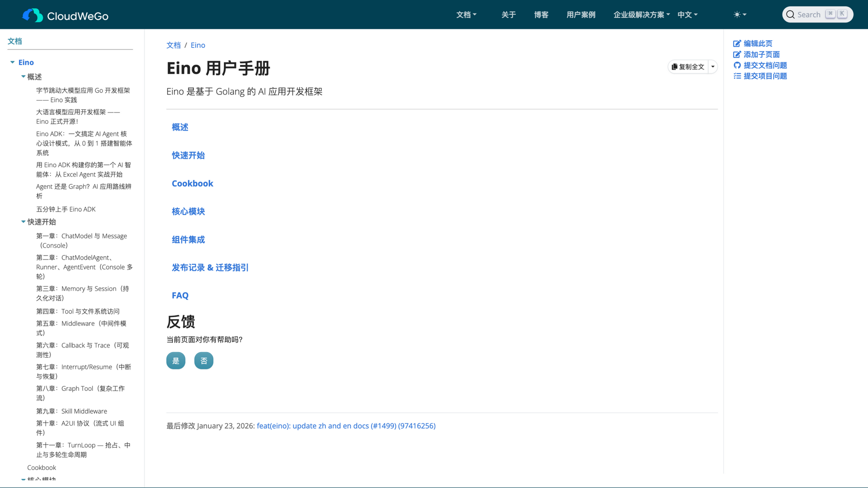Collapse the 快速开始 sidebar section
This screenshot has height=488, width=868.
coord(23,222)
